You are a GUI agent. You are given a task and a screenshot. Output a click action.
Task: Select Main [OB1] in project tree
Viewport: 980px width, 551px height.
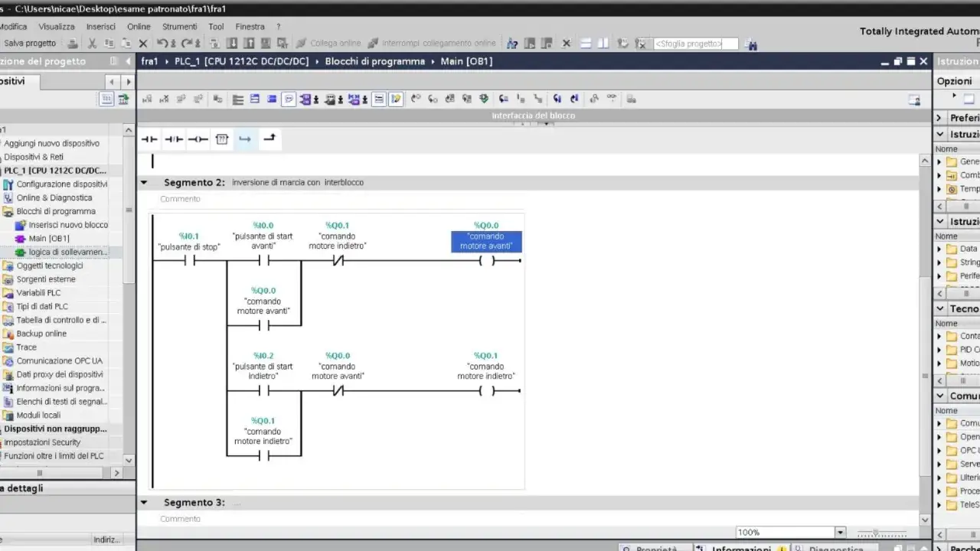(x=49, y=238)
